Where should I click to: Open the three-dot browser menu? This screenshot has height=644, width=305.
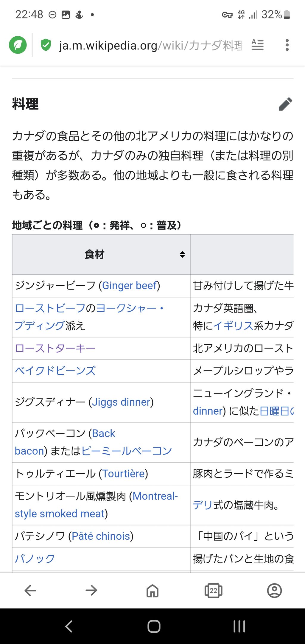(x=287, y=45)
